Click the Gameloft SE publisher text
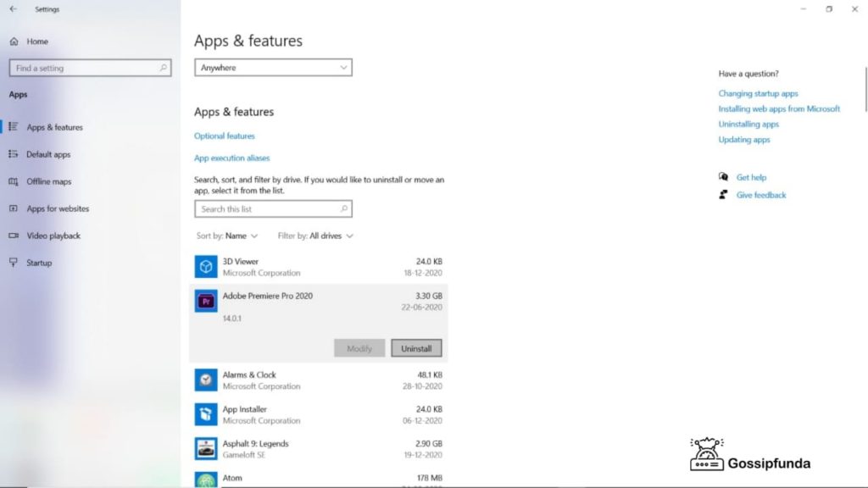Image resolution: width=868 pixels, height=488 pixels. pyautogui.click(x=243, y=455)
